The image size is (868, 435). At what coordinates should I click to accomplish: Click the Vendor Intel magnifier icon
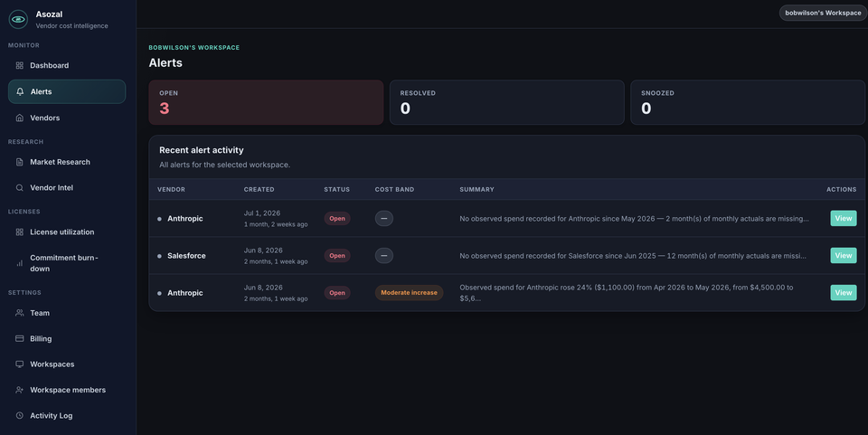point(19,187)
